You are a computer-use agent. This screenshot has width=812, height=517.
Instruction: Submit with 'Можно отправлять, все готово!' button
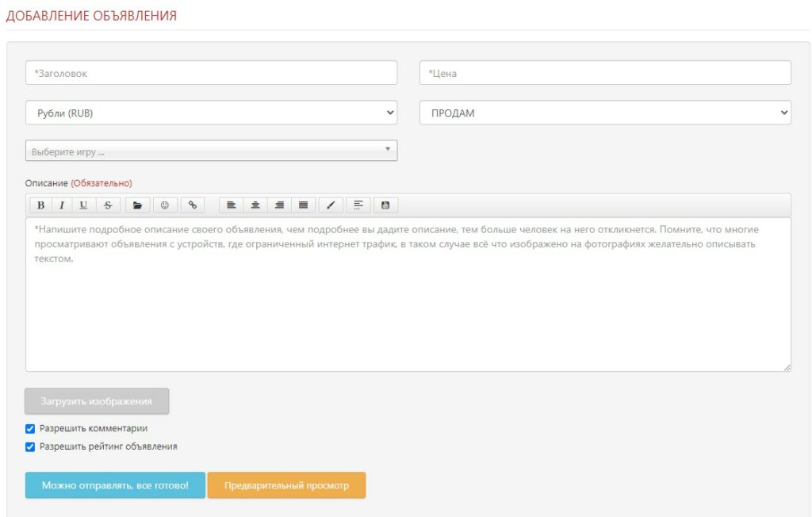pos(115,485)
